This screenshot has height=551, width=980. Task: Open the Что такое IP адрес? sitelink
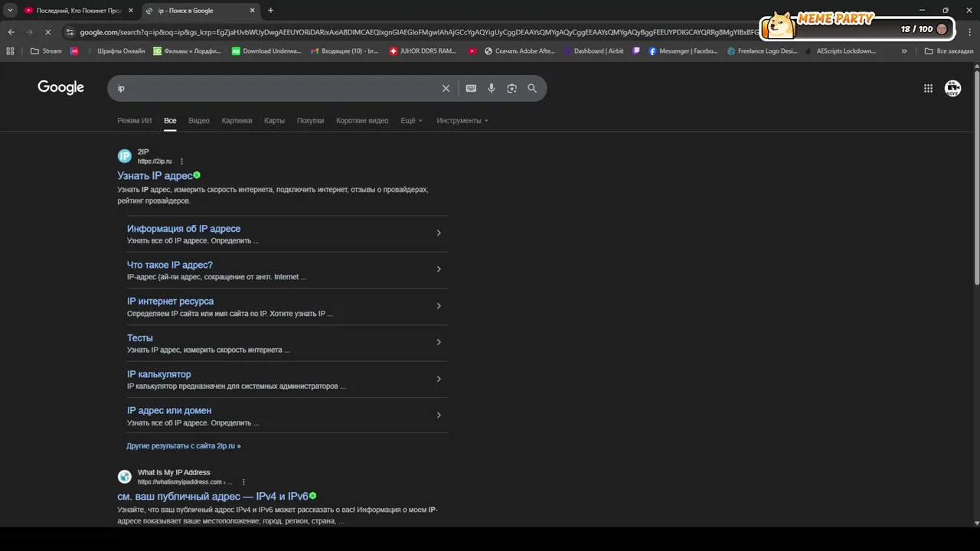(170, 265)
